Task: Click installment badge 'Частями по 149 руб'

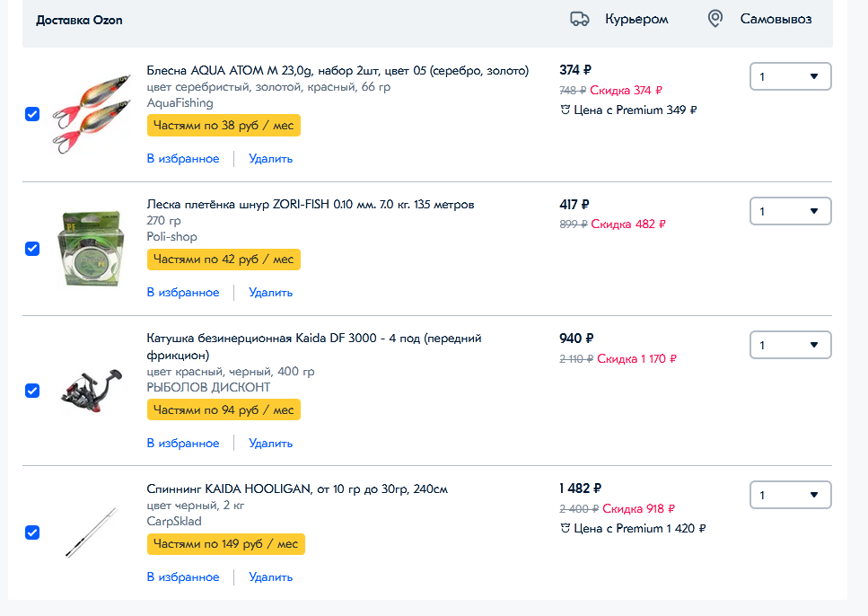Action: click(225, 544)
